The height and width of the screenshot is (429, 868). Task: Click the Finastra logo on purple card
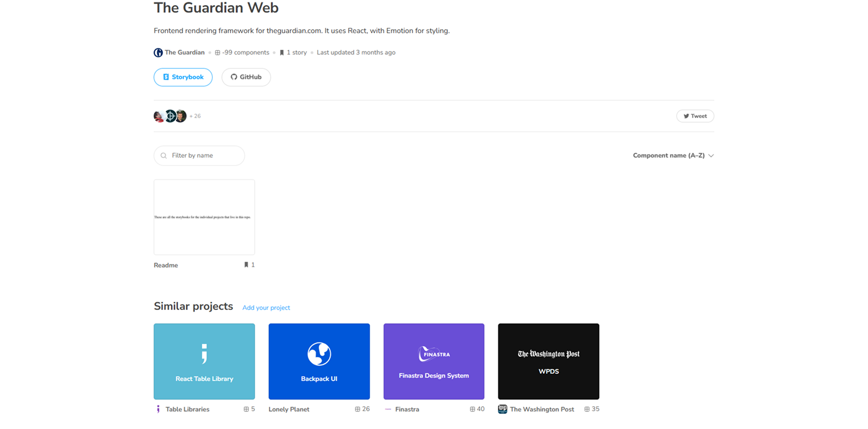pos(434,354)
